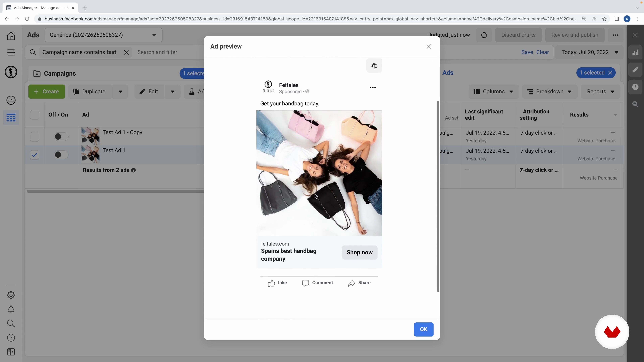Expand the Genérica account dropdown
Image resolution: width=644 pixels, height=362 pixels.
pos(103,35)
